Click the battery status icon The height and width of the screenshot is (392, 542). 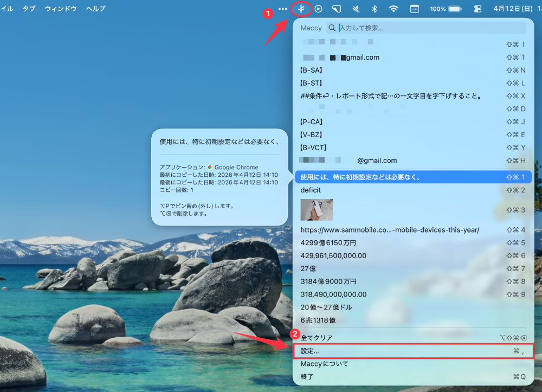click(454, 9)
